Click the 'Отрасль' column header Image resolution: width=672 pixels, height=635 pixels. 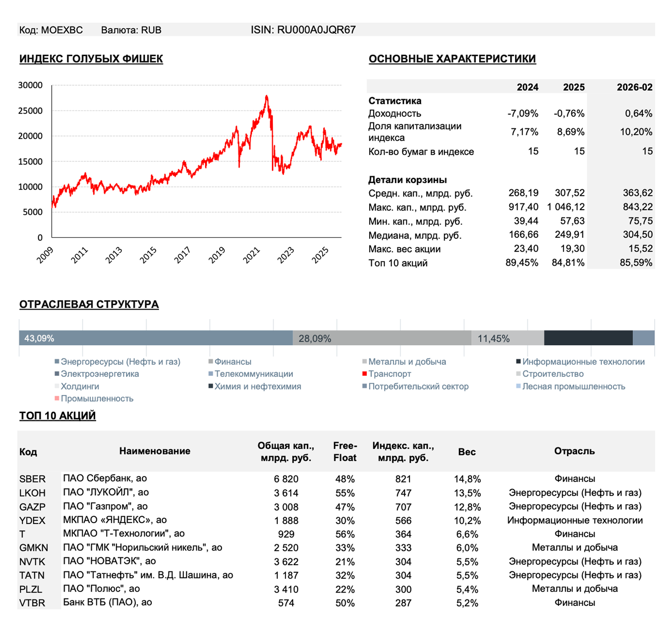pos(574,451)
